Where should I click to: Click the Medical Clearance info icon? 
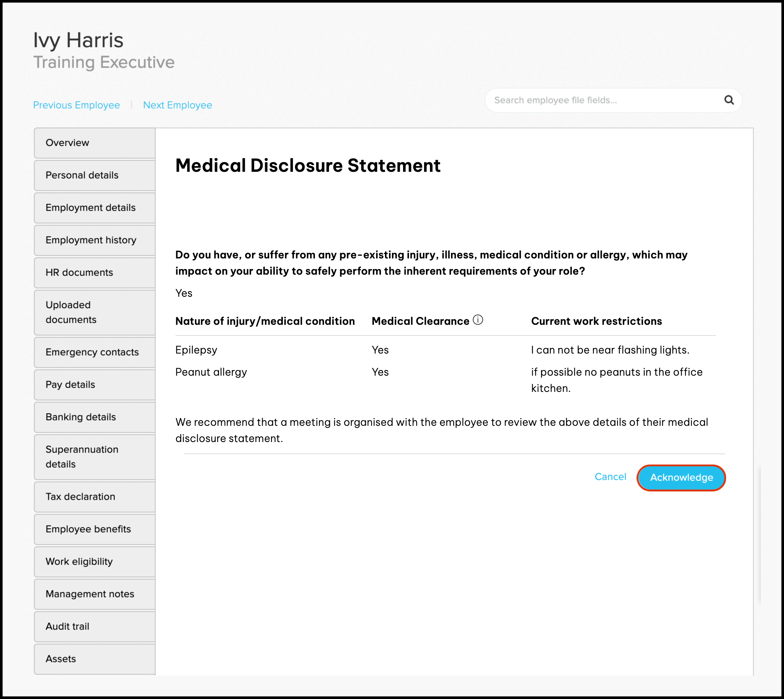tap(478, 320)
